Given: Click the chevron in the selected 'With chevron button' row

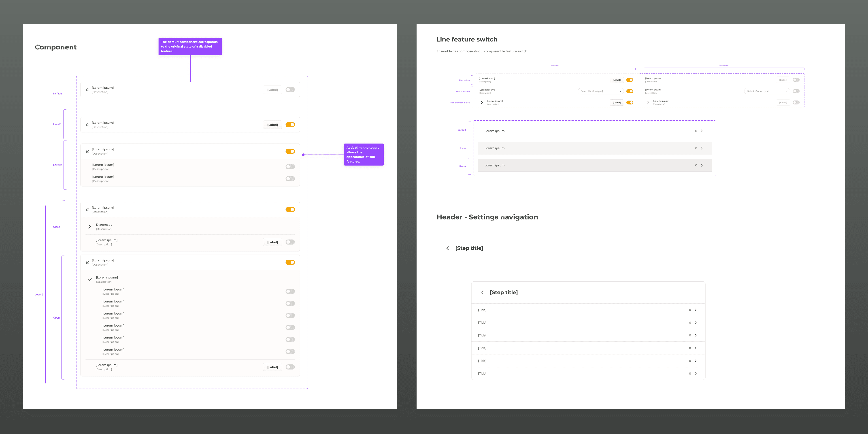Looking at the screenshot, I should click(x=482, y=102).
